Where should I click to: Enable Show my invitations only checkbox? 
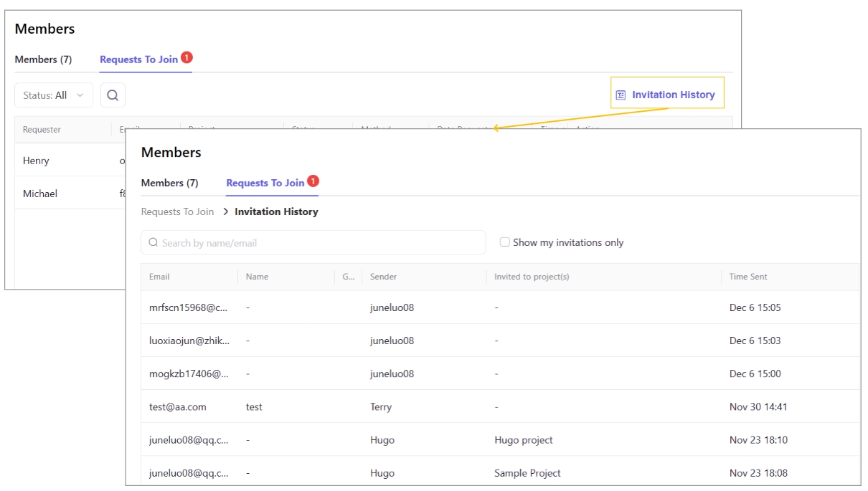click(x=505, y=242)
